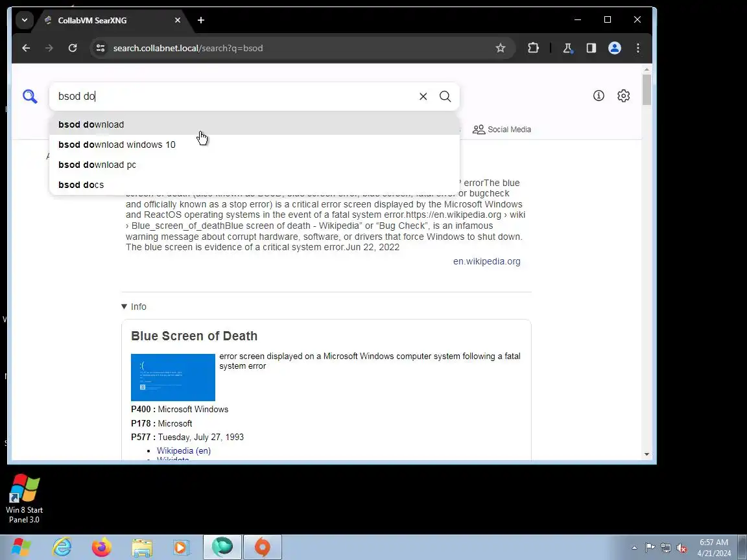The width and height of the screenshot is (747, 560).
Task: Open the media player taskbar icon
Action: tap(181, 548)
